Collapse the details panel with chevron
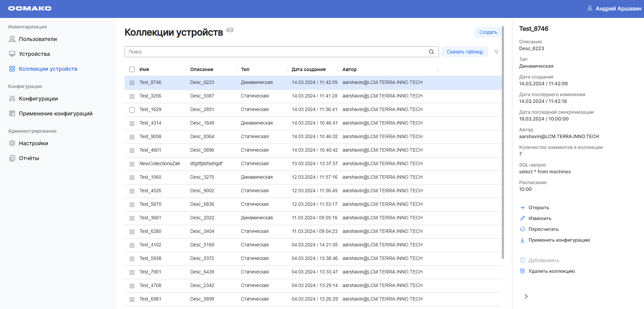The image size is (644, 309). click(x=526, y=296)
